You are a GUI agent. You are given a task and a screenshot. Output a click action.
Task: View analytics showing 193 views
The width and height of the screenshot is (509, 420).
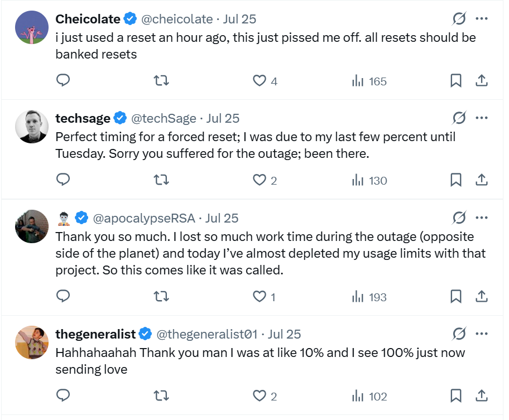point(369,297)
